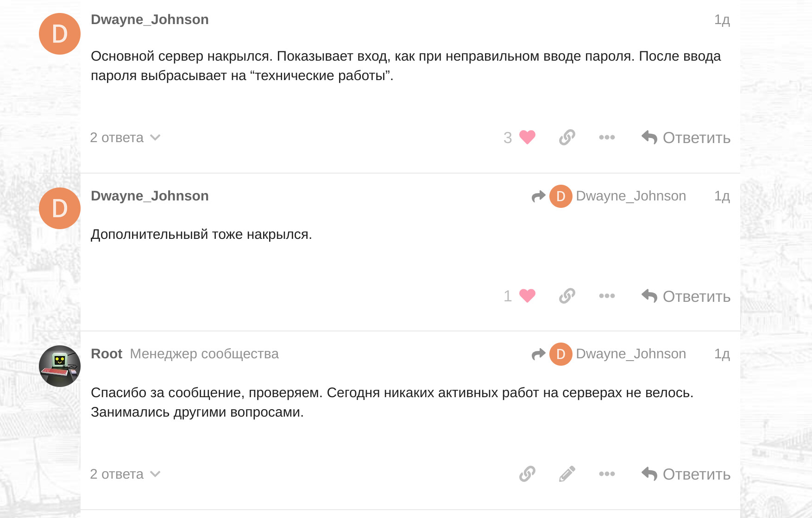Screen dimensions: 812x518
Task: Open Dwayne_Johnson avatar on first post
Action: [60, 34]
